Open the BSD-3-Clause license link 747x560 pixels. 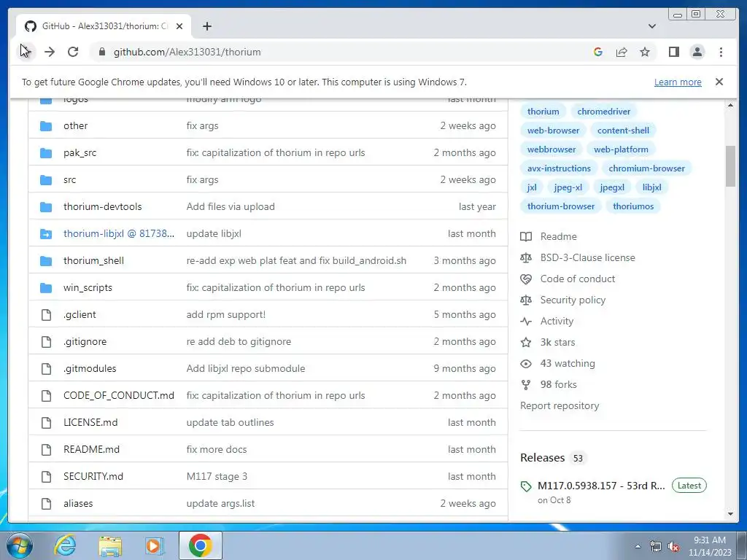pos(578,257)
